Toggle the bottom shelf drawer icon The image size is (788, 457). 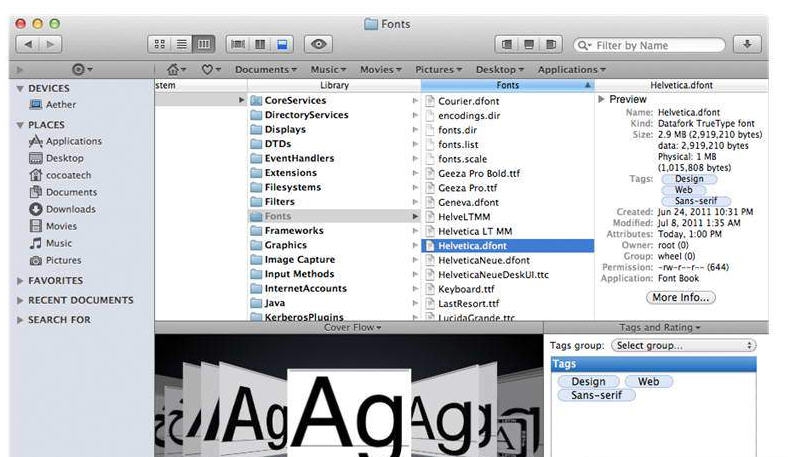[529, 44]
